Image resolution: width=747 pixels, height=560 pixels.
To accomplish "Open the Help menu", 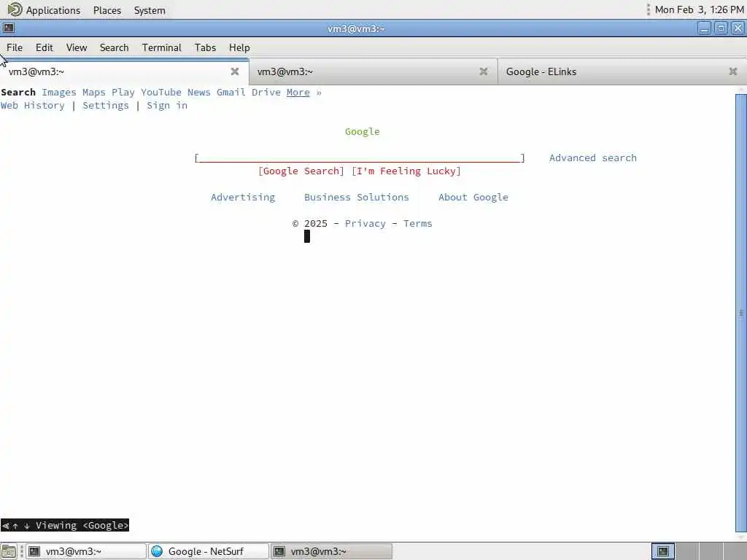I will click(239, 47).
